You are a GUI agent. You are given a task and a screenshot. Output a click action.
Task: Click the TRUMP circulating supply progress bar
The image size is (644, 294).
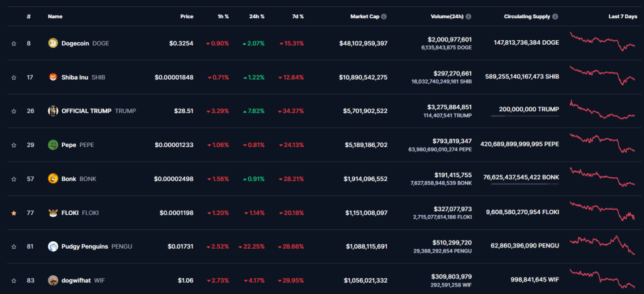(x=525, y=116)
